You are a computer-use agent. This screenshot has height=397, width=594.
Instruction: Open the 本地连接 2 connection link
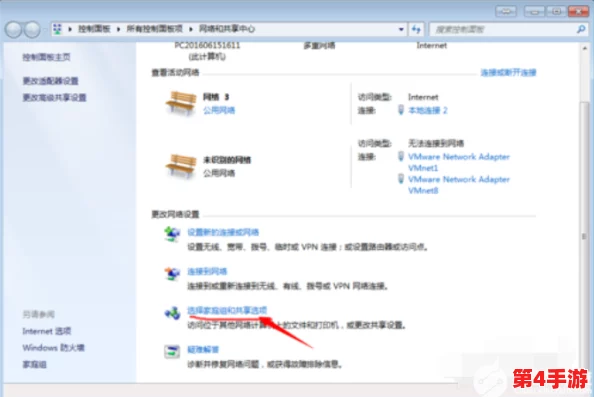click(x=428, y=110)
